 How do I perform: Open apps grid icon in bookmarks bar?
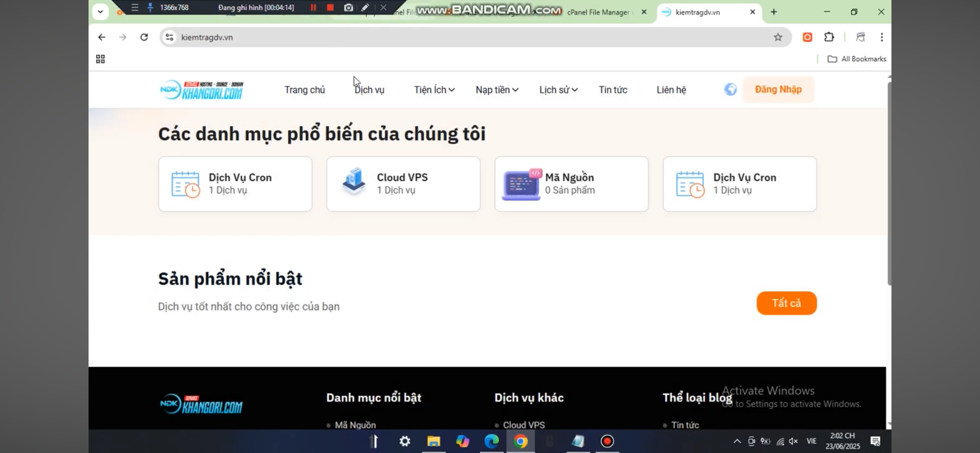tap(101, 59)
